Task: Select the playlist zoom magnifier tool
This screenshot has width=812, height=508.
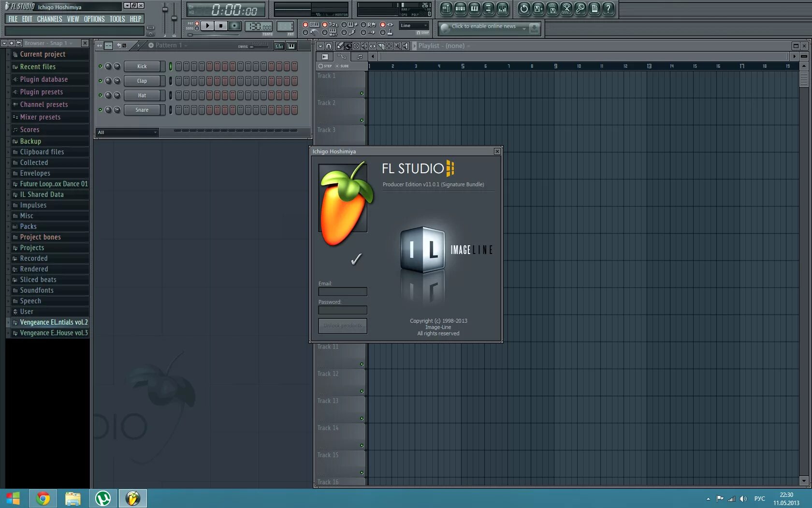Action: (397, 46)
